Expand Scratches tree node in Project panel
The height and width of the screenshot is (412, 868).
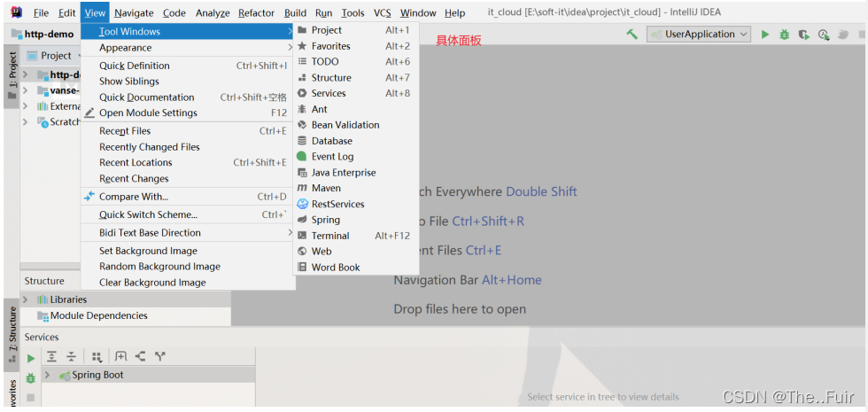pos(26,122)
